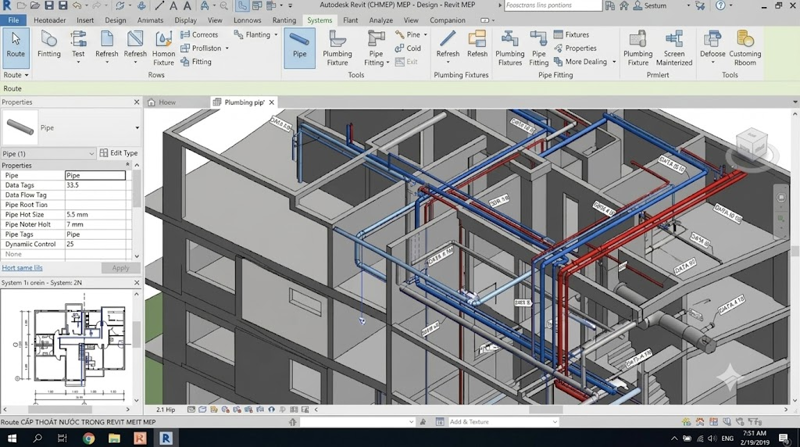Close the Properties palette
The height and width of the screenshot is (447, 800).
click(x=136, y=102)
